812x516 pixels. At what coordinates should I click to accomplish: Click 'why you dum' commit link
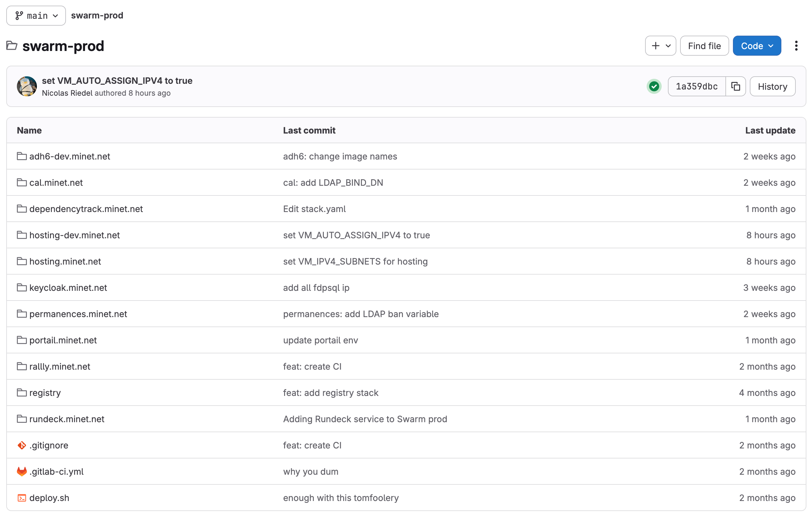[x=311, y=472]
